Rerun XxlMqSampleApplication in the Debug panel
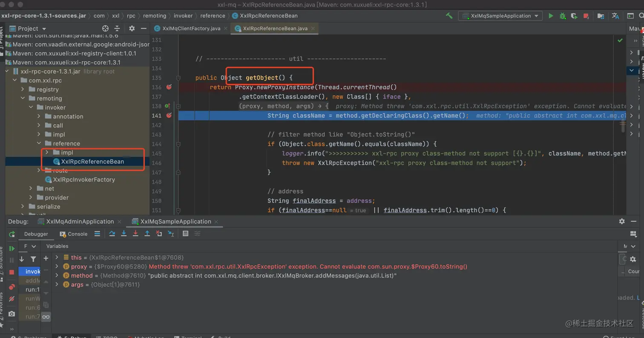This screenshot has width=644, height=338. (12, 234)
